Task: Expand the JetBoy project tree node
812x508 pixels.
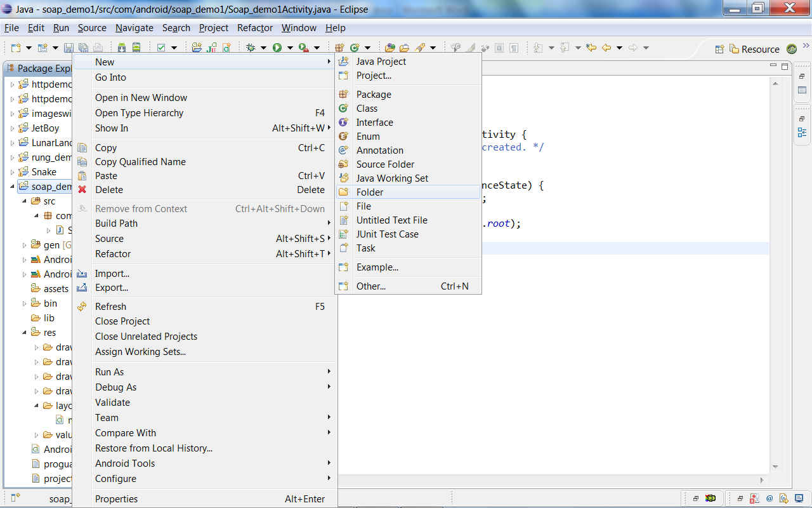Action: click(x=12, y=128)
